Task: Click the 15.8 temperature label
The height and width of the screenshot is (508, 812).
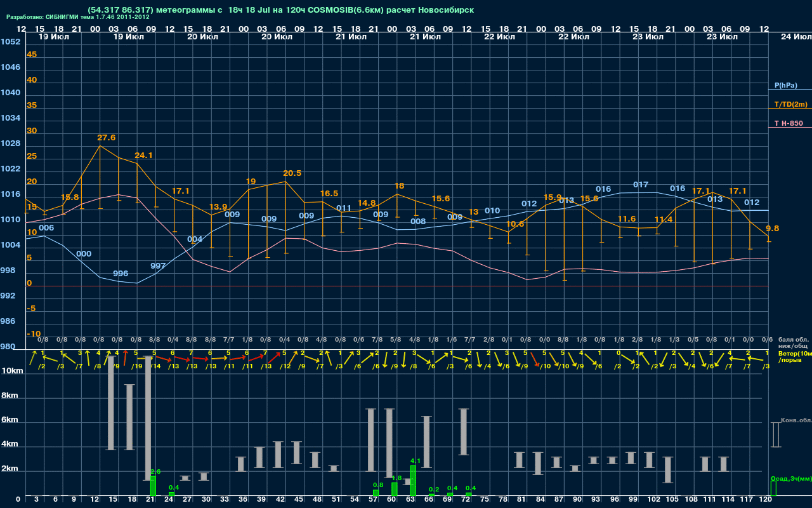Action: (70, 197)
